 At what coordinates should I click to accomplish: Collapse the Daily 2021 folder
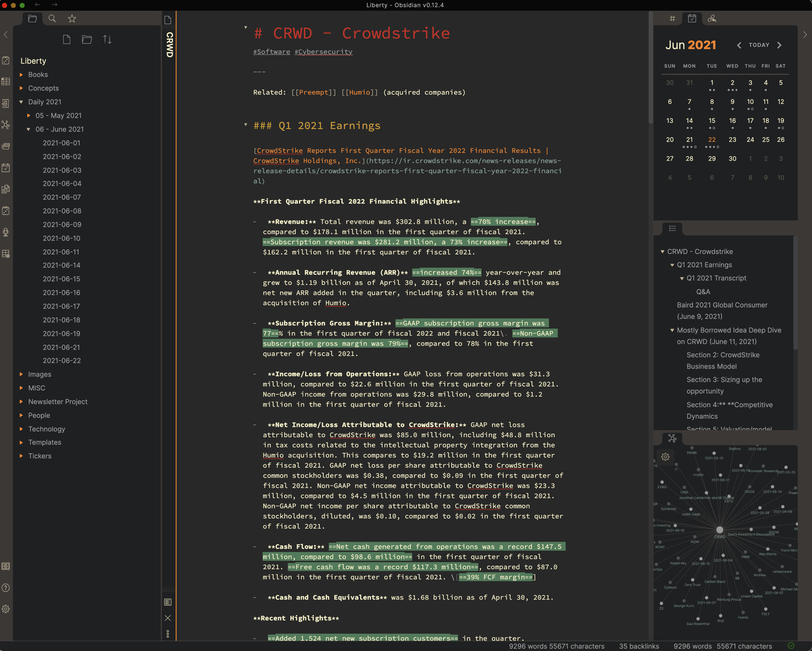(21, 102)
